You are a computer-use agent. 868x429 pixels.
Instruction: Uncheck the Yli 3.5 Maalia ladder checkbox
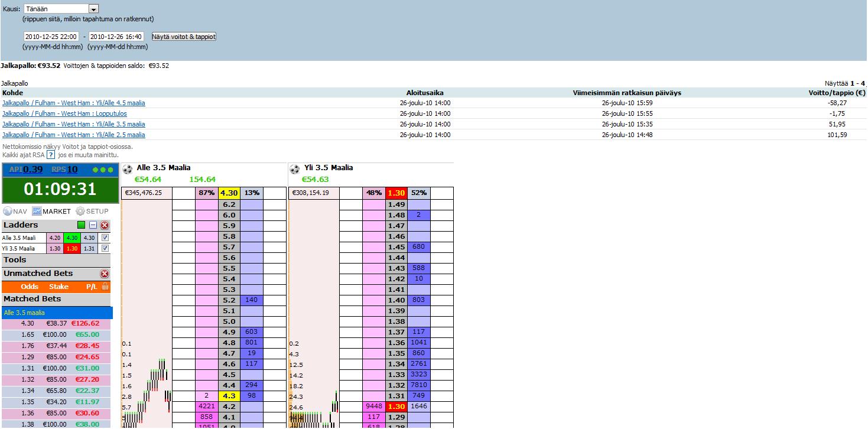105,249
